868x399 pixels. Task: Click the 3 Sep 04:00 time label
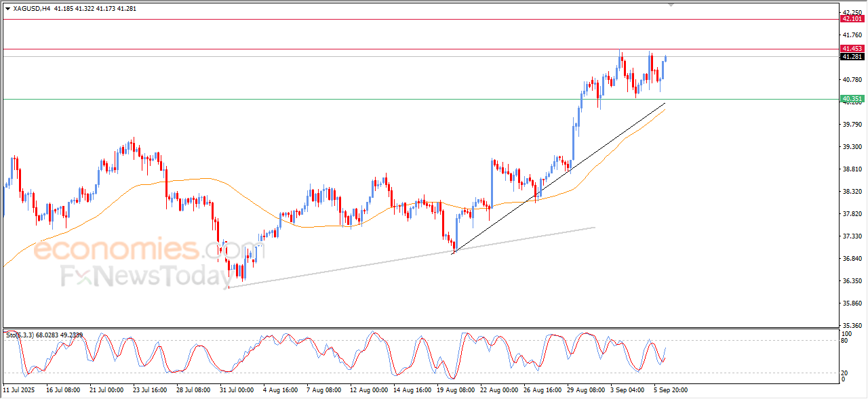627,390
